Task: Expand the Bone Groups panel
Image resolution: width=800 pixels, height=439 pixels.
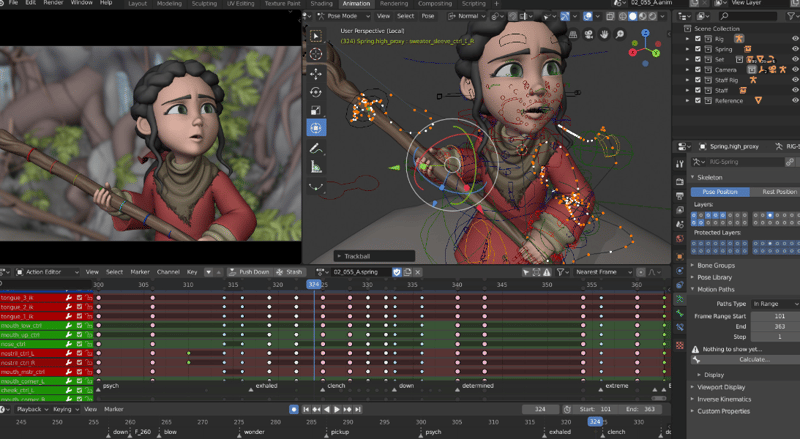Action: [715, 265]
